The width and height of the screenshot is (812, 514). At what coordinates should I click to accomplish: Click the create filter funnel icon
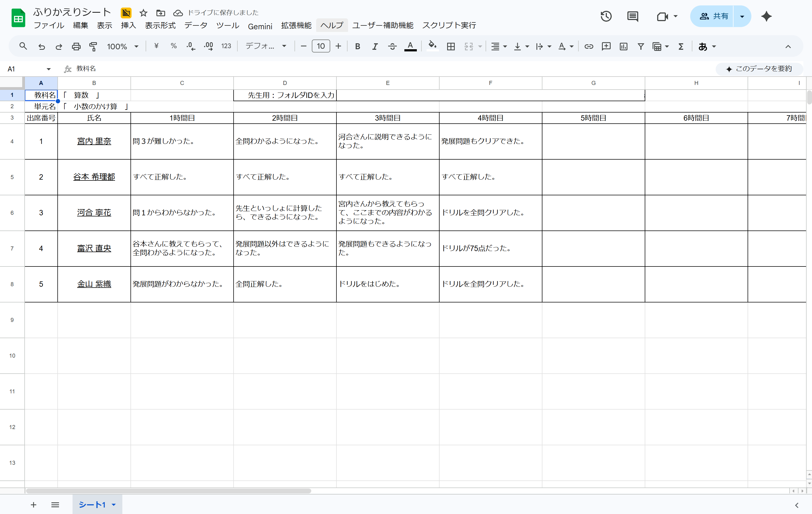pyautogui.click(x=641, y=47)
